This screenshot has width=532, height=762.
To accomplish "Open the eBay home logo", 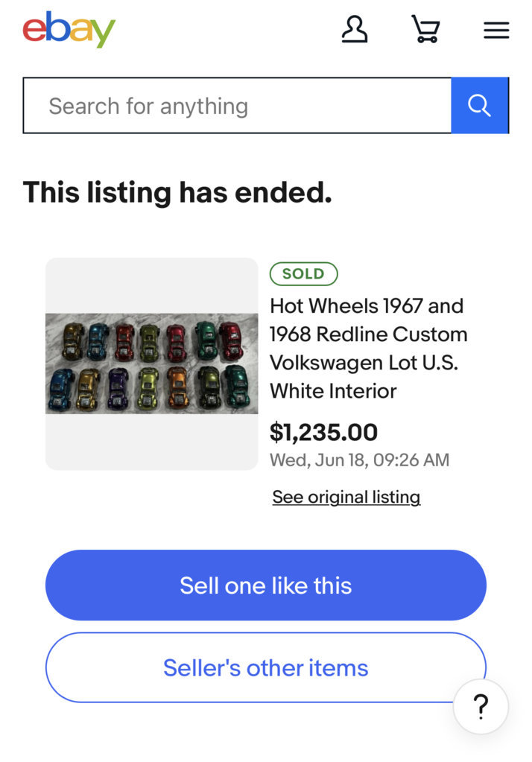I will coord(69,30).
